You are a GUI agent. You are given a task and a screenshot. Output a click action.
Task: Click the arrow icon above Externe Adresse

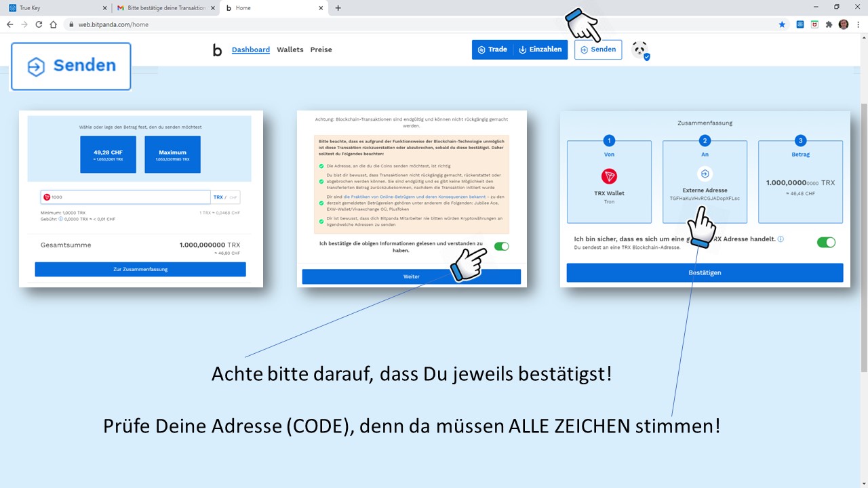point(705,174)
